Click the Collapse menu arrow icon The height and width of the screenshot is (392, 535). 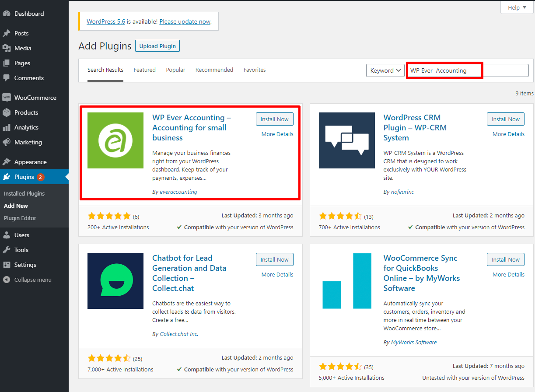coord(7,280)
